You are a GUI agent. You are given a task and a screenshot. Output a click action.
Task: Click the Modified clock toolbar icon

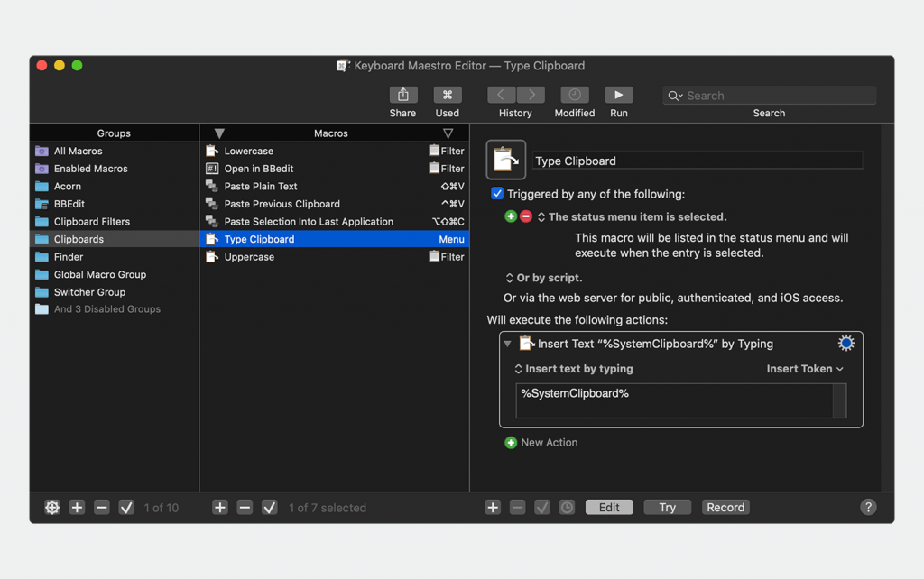(x=575, y=95)
